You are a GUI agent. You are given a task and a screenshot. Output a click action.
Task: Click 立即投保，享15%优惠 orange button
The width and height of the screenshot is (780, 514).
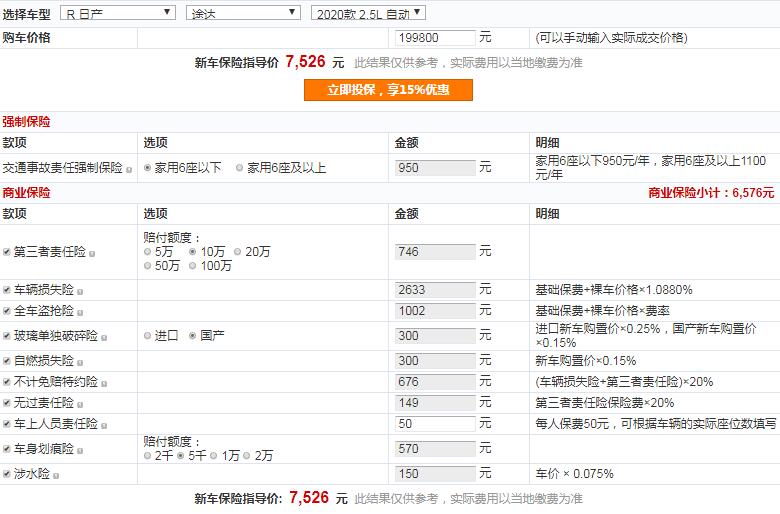[x=388, y=90]
